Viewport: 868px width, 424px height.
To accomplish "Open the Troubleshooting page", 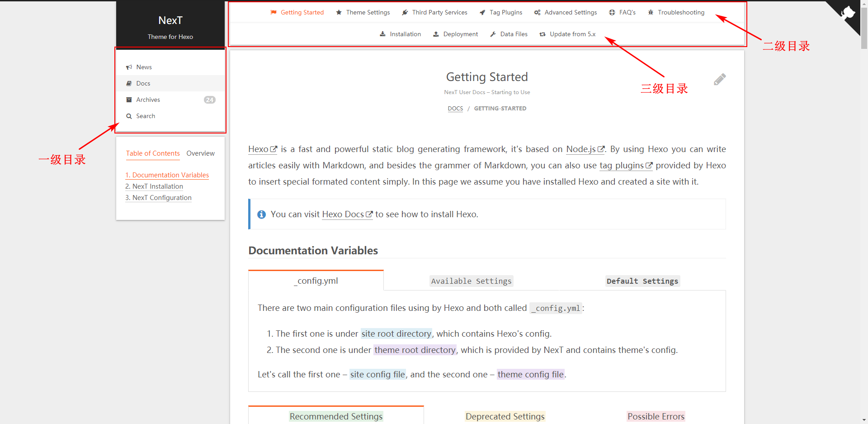I will (676, 12).
